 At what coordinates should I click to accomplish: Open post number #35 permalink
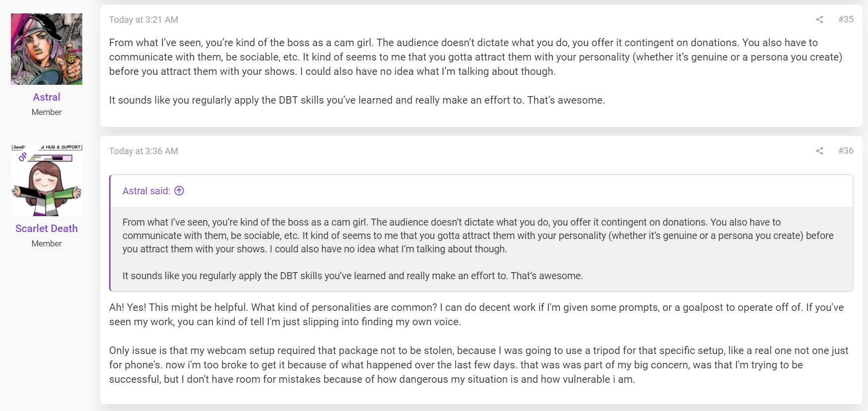click(x=846, y=19)
